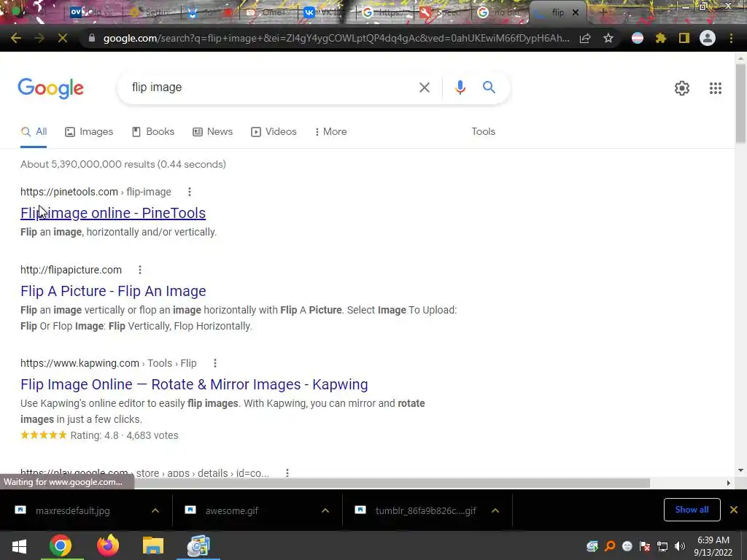The height and width of the screenshot is (560, 747).
Task: Bookmark this page with the star icon
Action: (608, 38)
